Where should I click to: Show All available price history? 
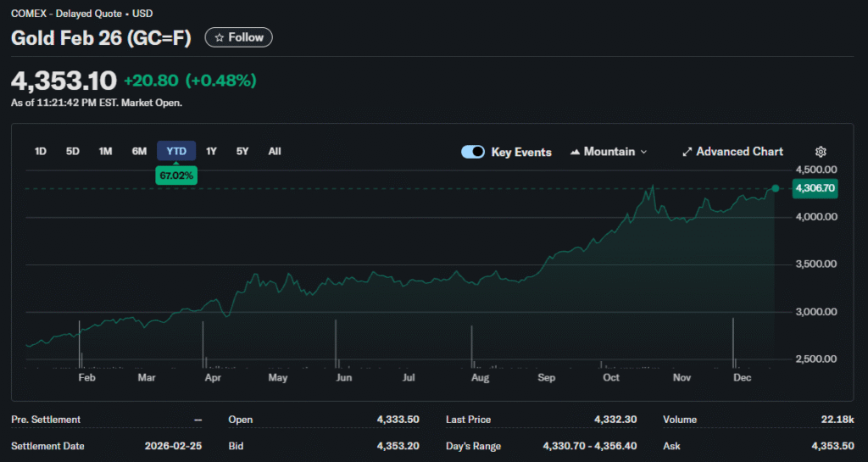pos(275,152)
